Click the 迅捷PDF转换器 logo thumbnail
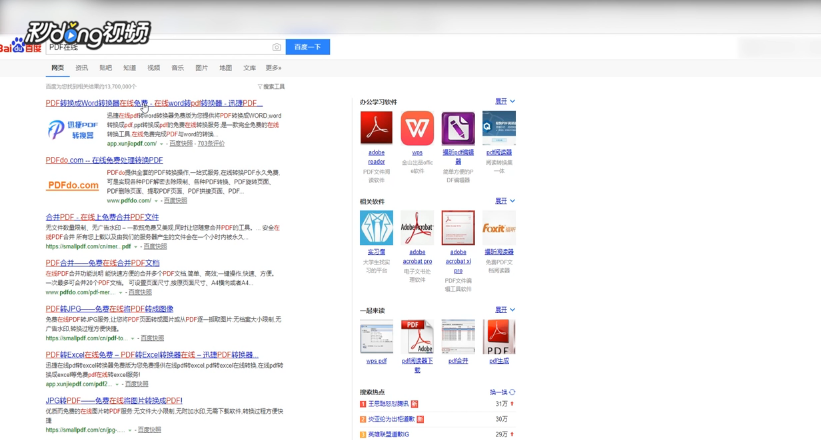This screenshot has height=440, width=821. (x=73, y=129)
